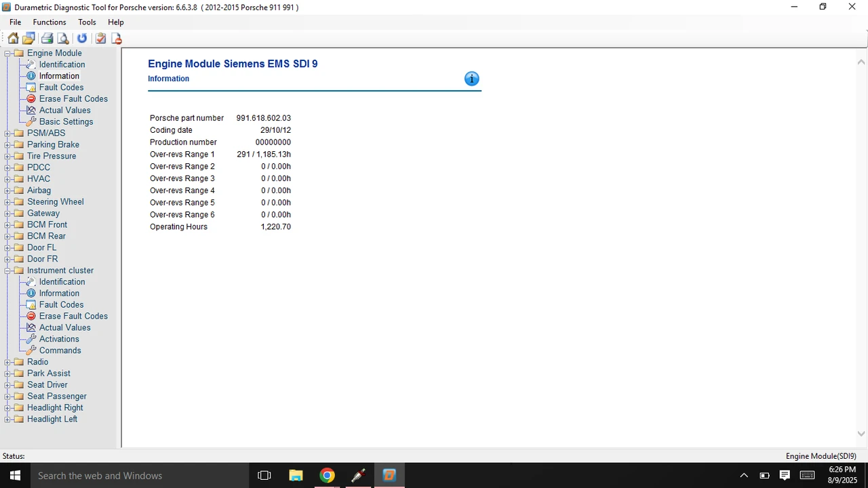The image size is (868, 488).
Task: Select the Headlight Right module folder
Action: click(x=55, y=408)
